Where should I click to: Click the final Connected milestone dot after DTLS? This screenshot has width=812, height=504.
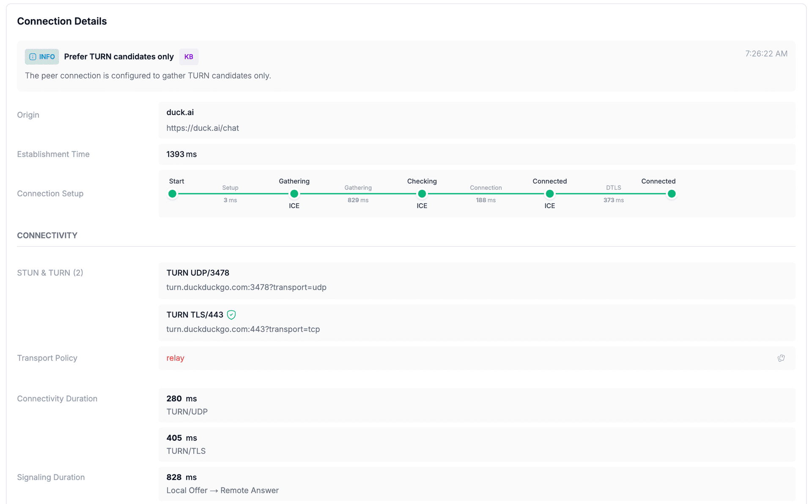point(672,194)
